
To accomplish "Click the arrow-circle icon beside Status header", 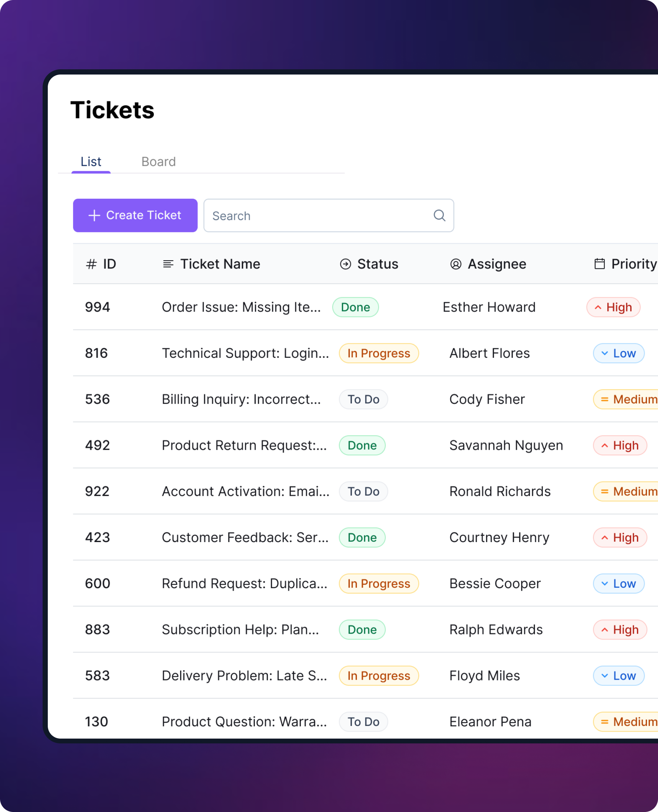I will click(x=345, y=264).
